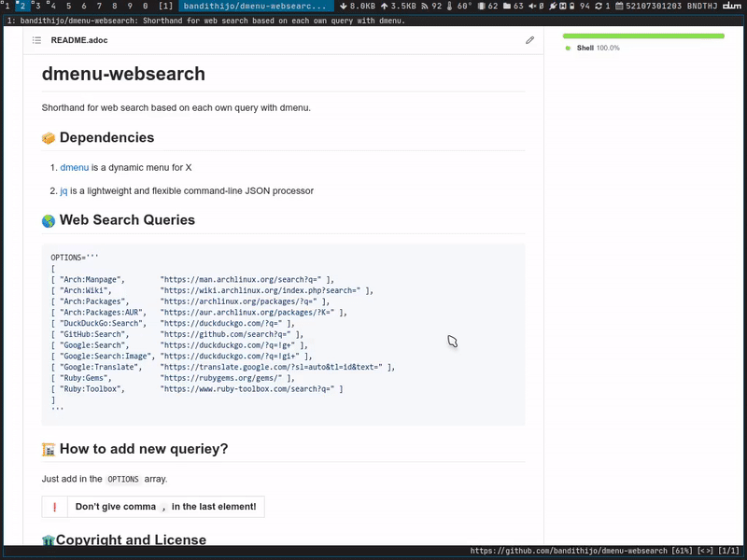Click the README.adoc file name header
This screenshot has height=560, width=747.
pos(79,40)
